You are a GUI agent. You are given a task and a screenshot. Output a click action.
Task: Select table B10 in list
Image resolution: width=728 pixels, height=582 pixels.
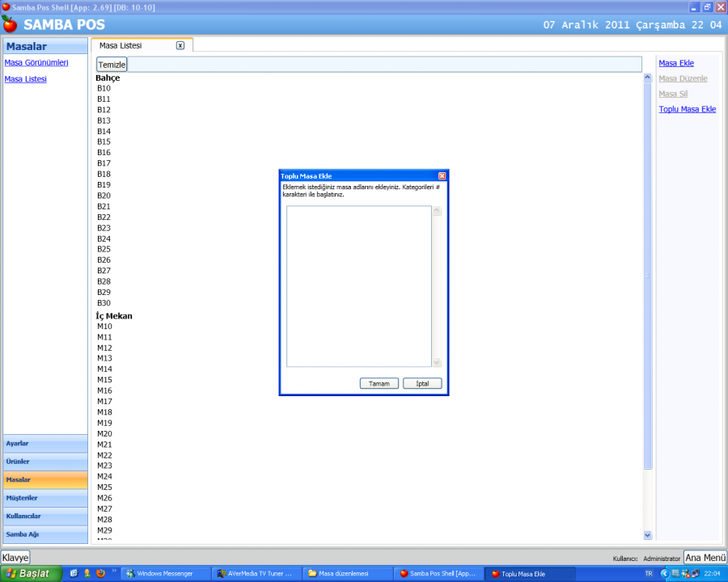point(104,88)
